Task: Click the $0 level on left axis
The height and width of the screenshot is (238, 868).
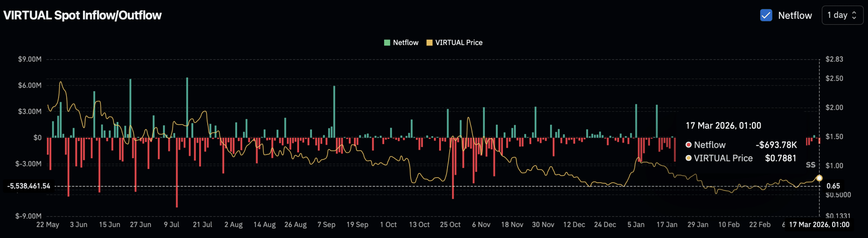Action: [37, 138]
